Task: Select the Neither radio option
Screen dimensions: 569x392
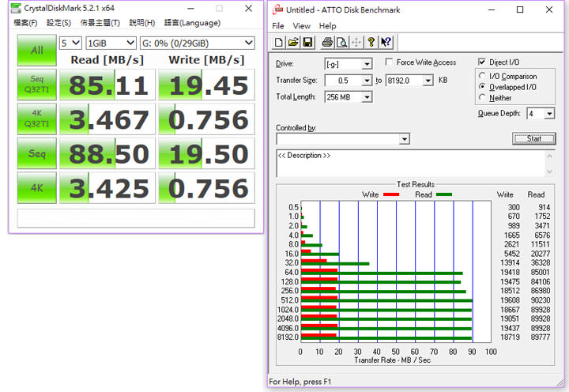Action: pyautogui.click(x=482, y=98)
